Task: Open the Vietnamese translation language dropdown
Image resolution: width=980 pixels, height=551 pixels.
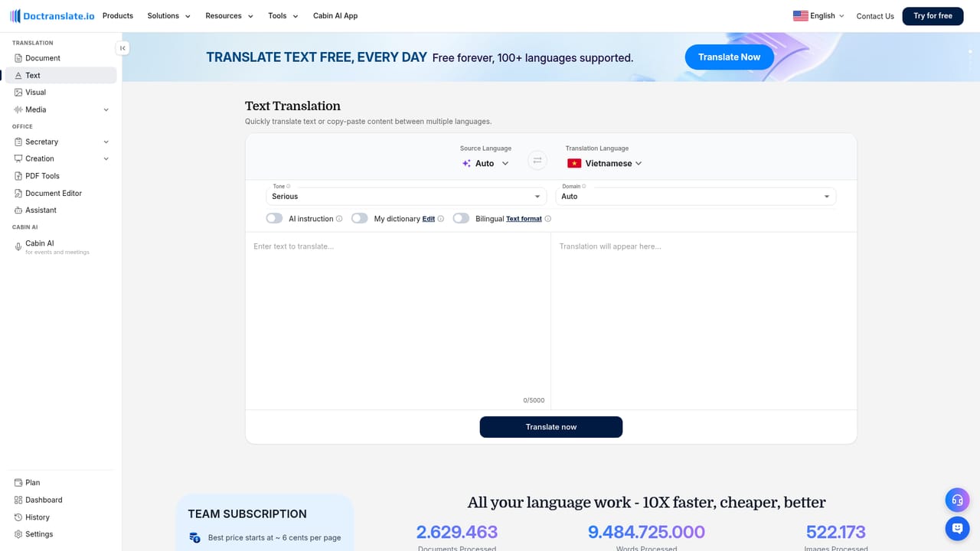Action: tap(605, 163)
